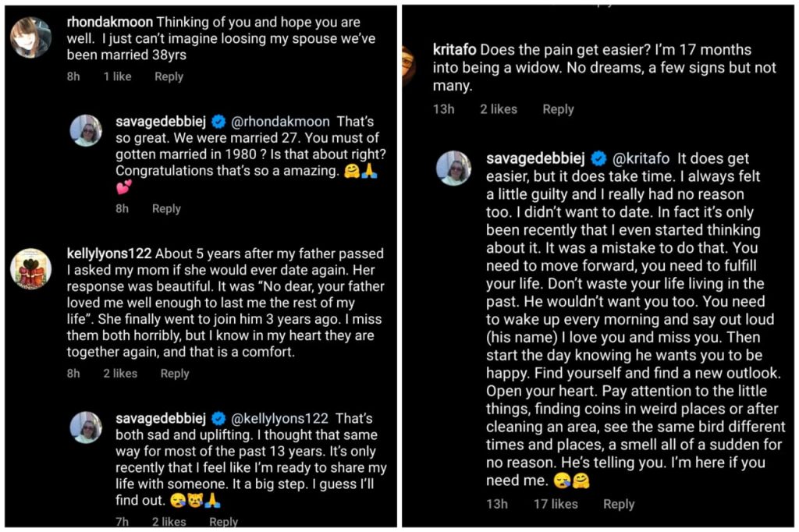Click the 2 likes count under kellylyons122's comment
Viewport: 799px width, 532px height.
119,374
